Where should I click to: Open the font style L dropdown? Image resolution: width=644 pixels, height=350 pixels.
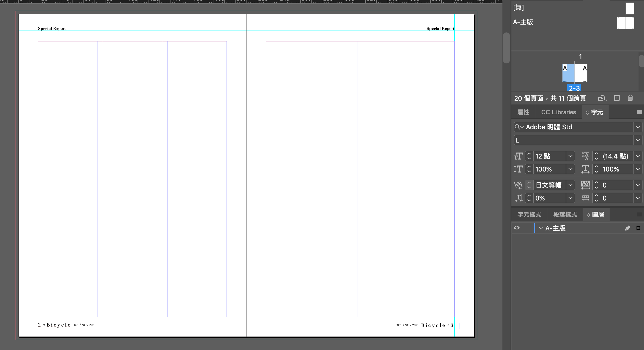[x=638, y=140]
